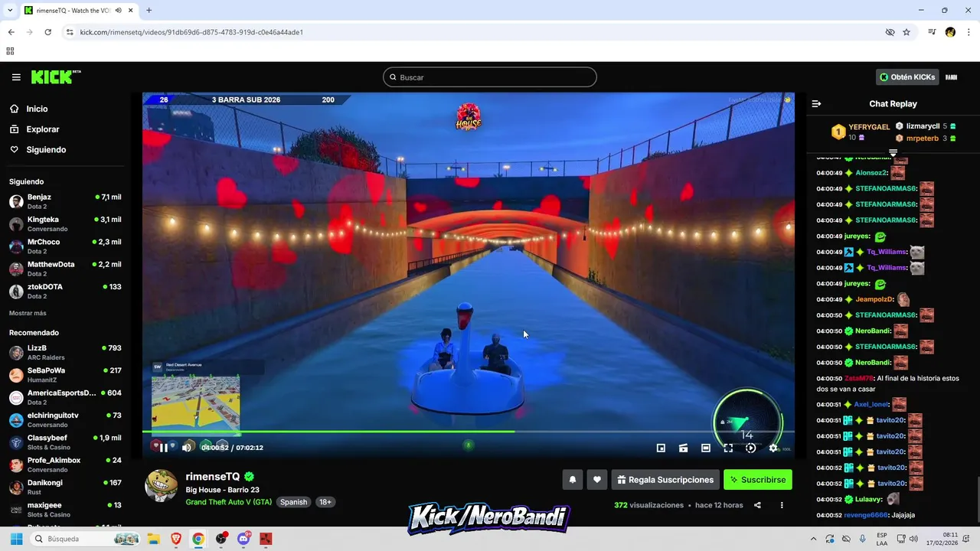Expand list with Mostrar más
Viewport: 980px width, 551px height.
coord(28,313)
